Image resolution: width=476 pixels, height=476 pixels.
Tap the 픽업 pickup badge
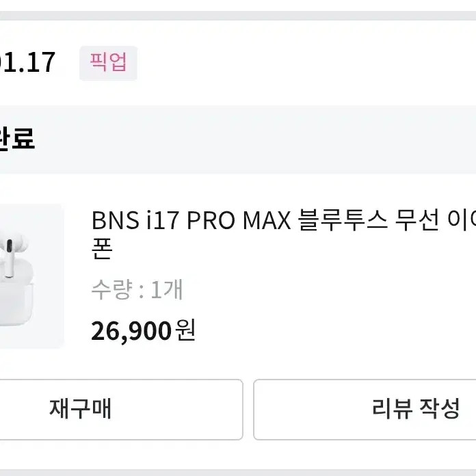tap(108, 63)
